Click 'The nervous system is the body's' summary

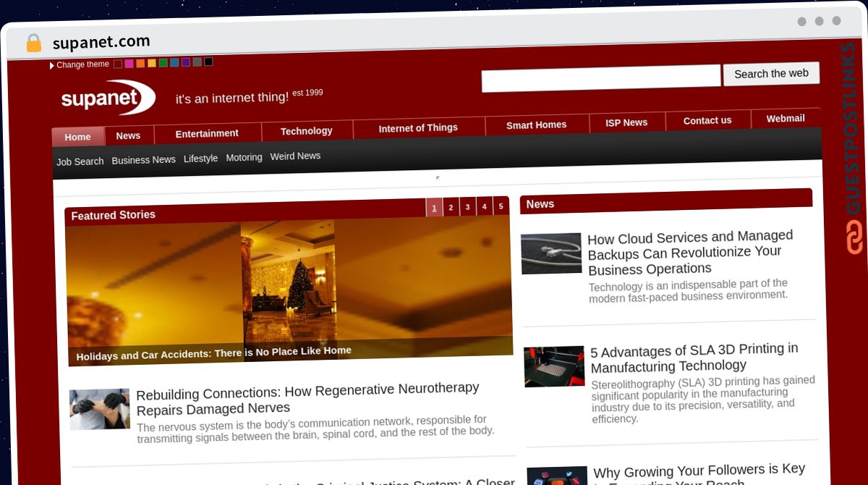pos(315,429)
